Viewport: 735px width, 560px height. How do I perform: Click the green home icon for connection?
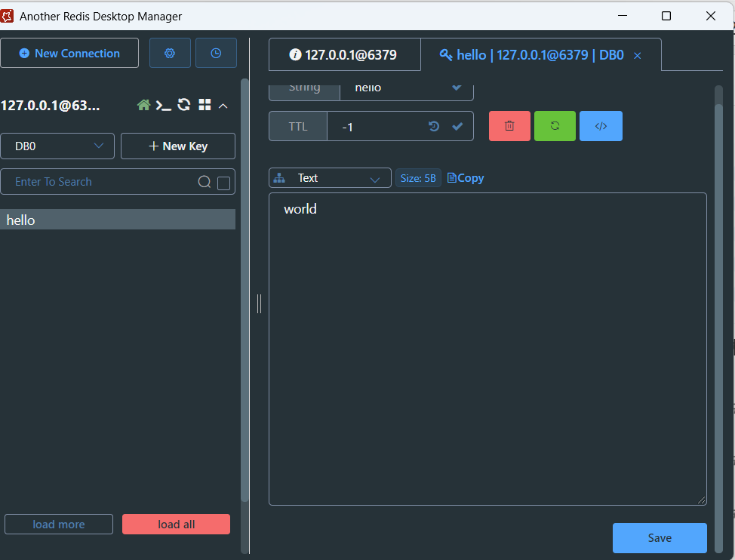[x=143, y=105]
